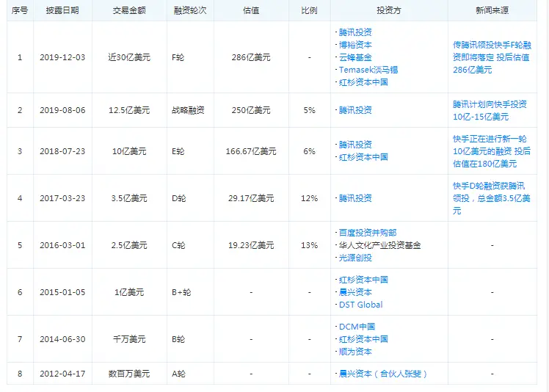Click amount cell 1亿美元

pyautogui.click(x=129, y=292)
